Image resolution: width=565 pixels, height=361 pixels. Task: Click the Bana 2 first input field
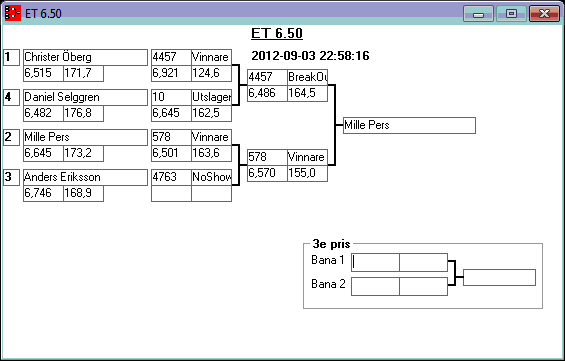[375, 286]
